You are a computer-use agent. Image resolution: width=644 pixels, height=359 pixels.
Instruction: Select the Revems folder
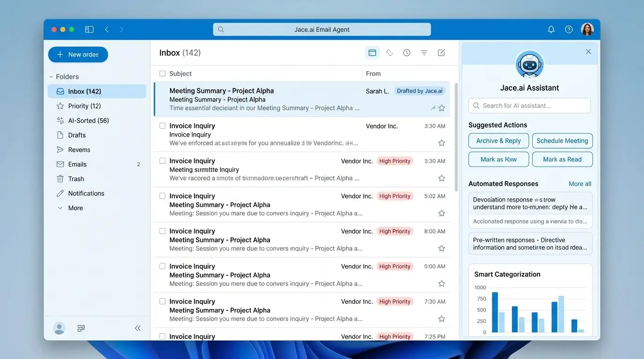coord(97,150)
